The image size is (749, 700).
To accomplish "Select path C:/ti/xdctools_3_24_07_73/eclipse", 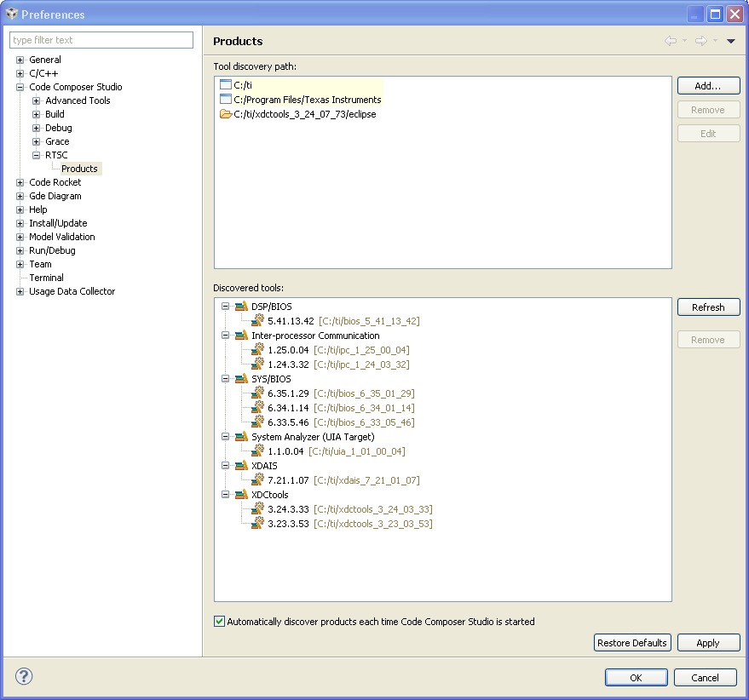I will click(x=305, y=114).
